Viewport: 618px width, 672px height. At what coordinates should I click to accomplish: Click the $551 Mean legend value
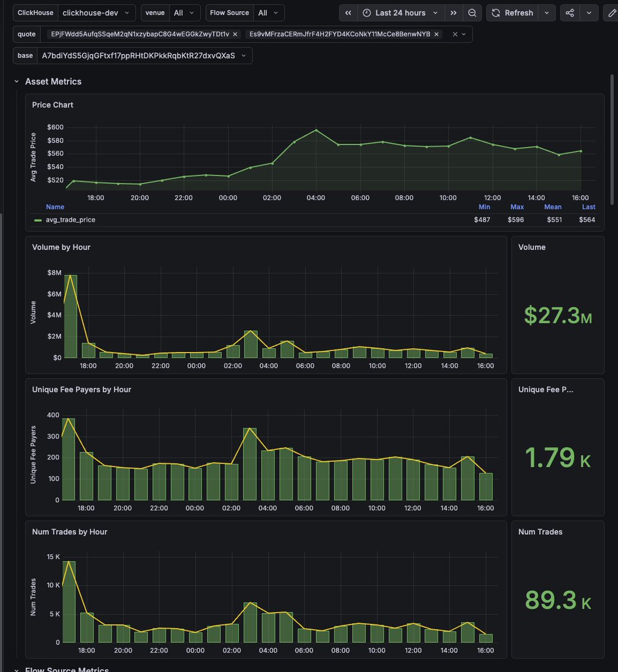coord(554,220)
